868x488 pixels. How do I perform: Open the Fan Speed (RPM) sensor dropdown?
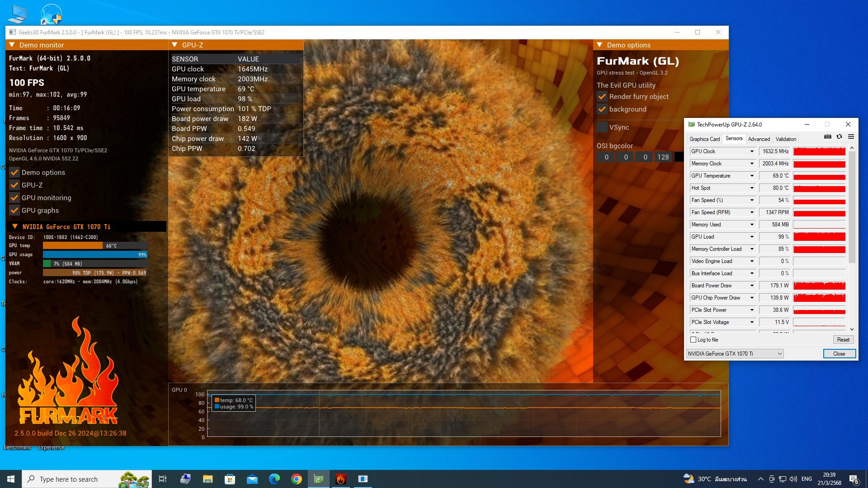coord(752,212)
